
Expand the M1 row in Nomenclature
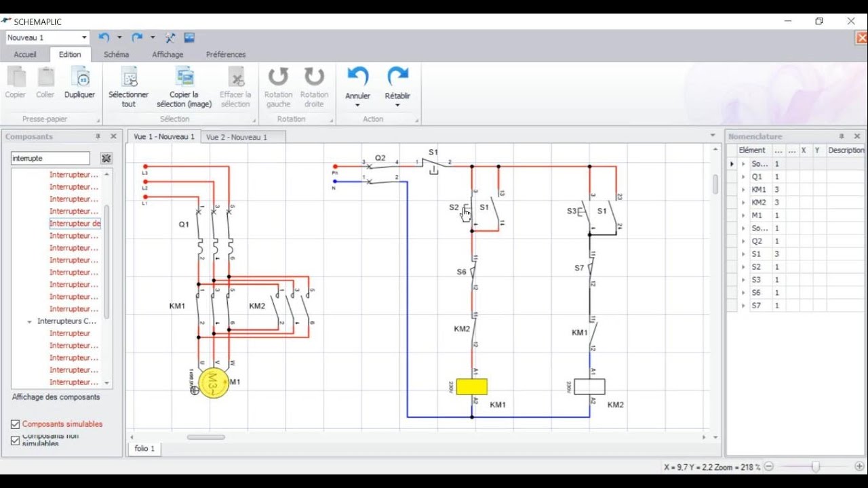(743, 216)
